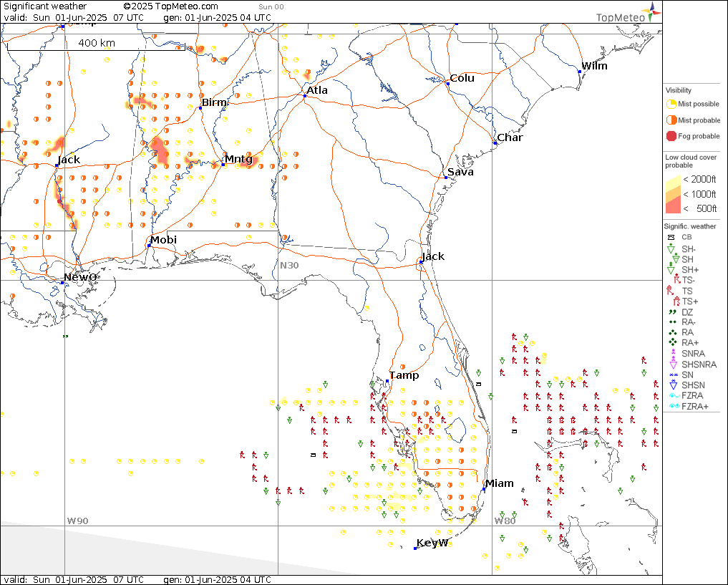Click the SN snow legend symbol
Viewport: 728px width, 585px height.
(673, 374)
